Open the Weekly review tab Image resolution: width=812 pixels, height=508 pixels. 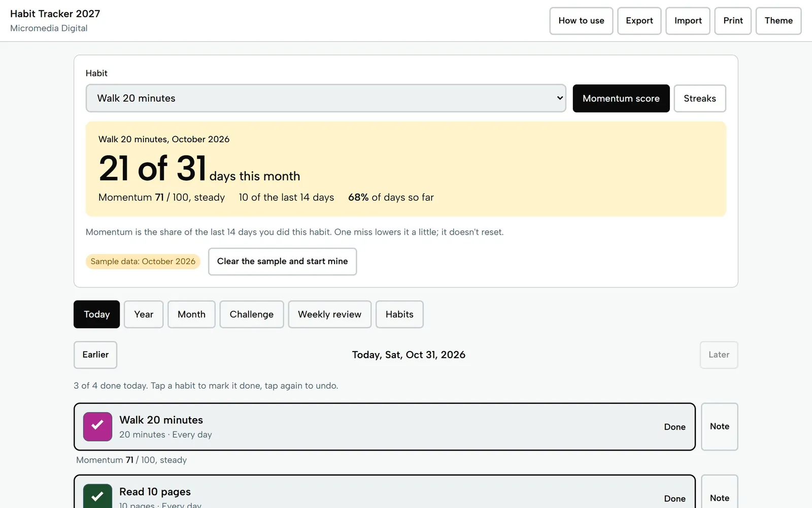click(x=330, y=314)
